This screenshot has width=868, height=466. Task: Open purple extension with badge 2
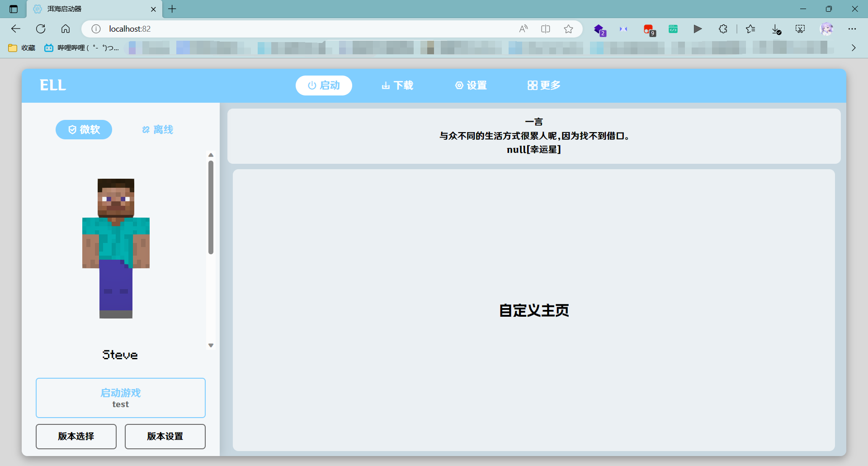click(600, 30)
